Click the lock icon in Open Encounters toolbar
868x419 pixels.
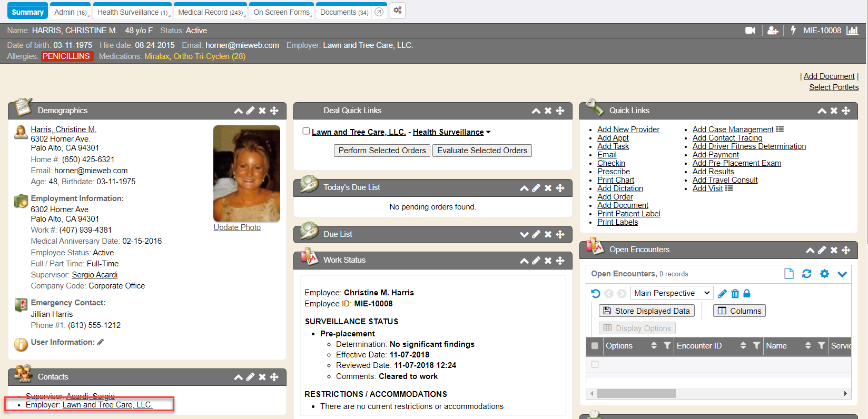[x=746, y=294]
